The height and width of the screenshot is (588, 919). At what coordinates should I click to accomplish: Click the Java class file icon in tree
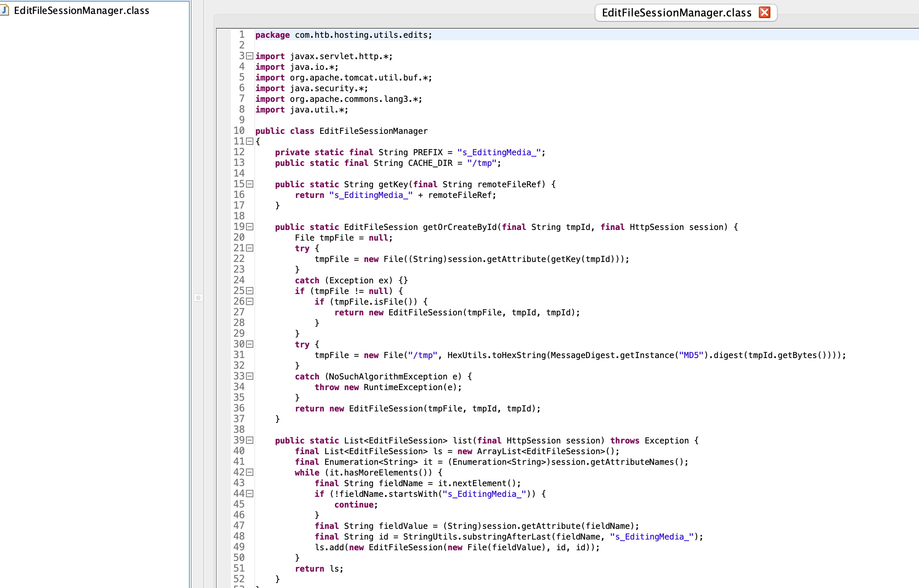point(5,10)
